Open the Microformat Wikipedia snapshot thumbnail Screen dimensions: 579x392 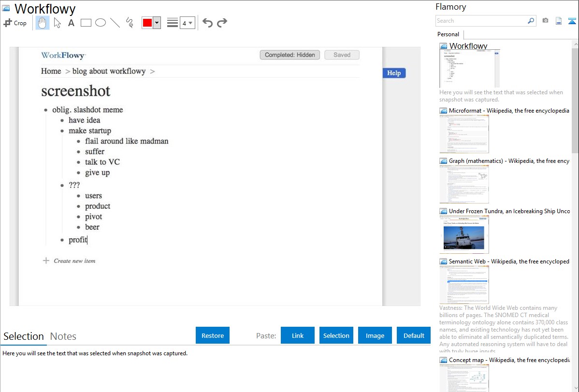[x=464, y=134]
